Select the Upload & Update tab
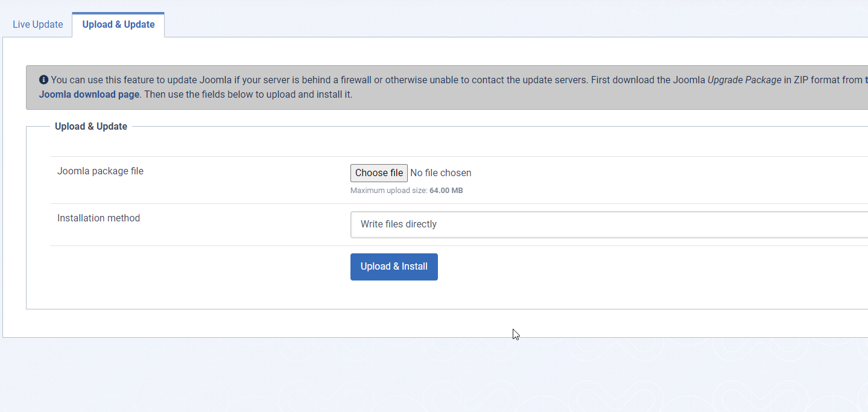Image resolution: width=868 pixels, height=412 pixels. pos(118,25)
